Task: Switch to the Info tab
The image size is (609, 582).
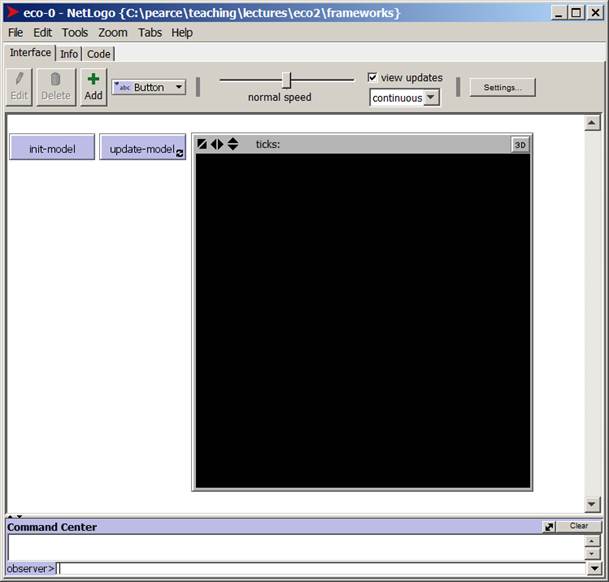Action: (69, 54)
